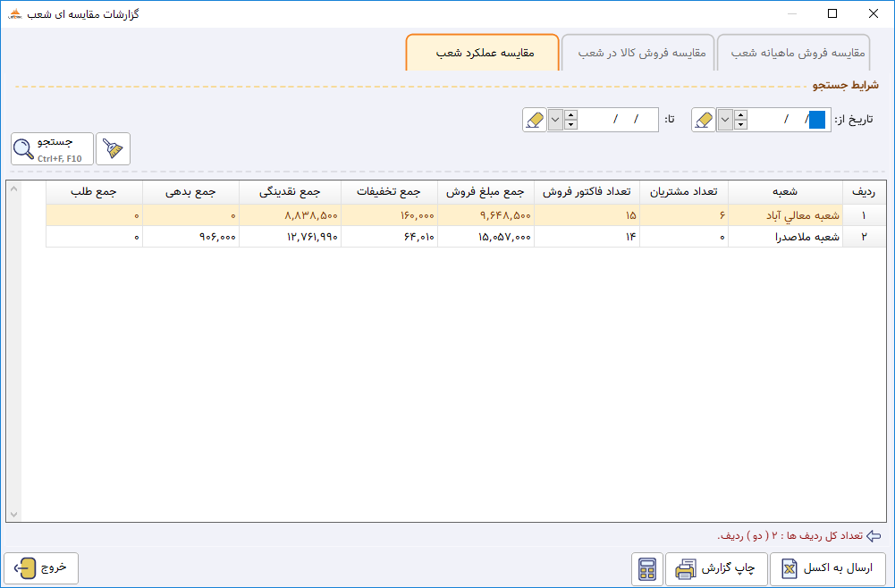Sort by the 'جمع طلب' column header
The height and width of the screenshot is (588, 895).
click(94, 192)
